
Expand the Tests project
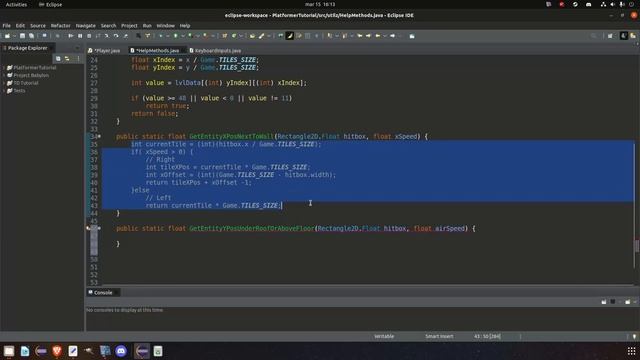[x=4, y=91]
